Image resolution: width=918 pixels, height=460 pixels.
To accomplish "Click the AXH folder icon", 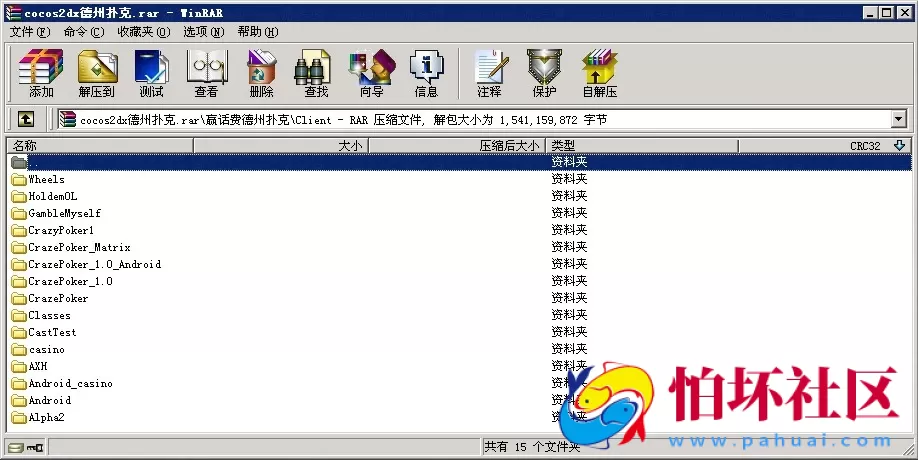I will (19, 366).
